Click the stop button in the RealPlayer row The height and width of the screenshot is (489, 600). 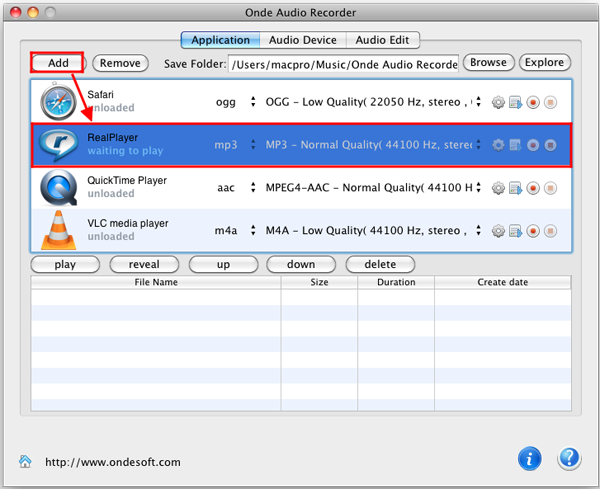pyautogui.click(x=550, y=145)
